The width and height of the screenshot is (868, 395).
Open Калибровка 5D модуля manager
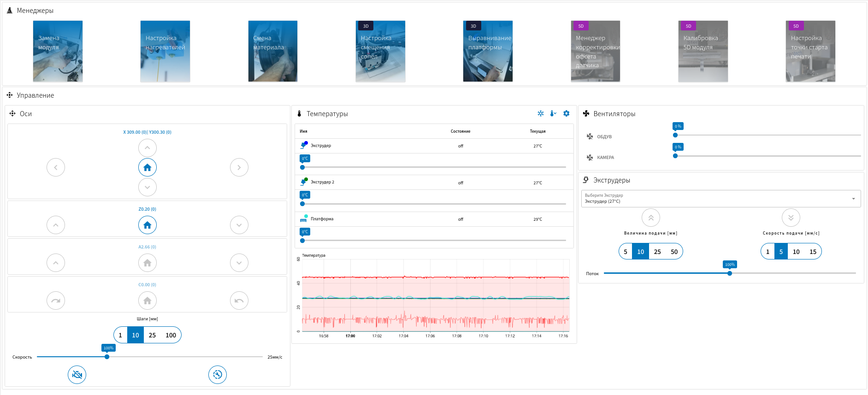tap(703, 51)
